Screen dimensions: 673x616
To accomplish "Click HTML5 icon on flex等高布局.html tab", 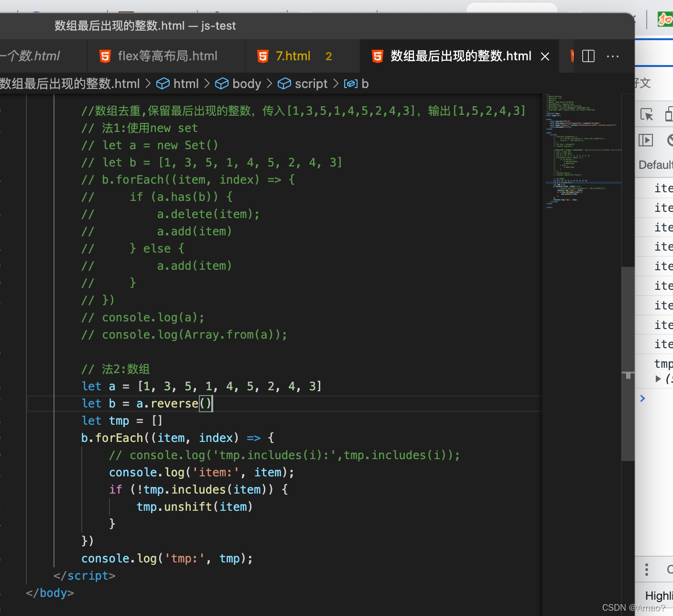I will [105, 56].
